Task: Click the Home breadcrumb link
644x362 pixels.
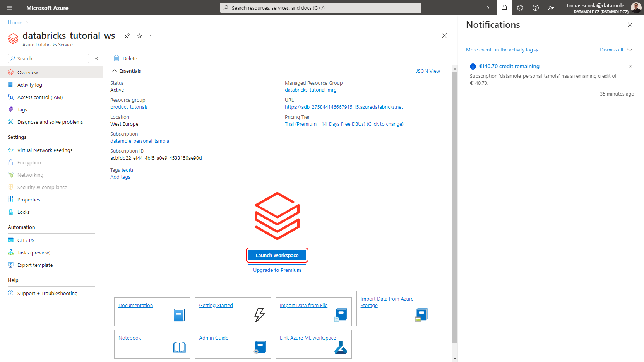Action: click(x=15, y=23)
